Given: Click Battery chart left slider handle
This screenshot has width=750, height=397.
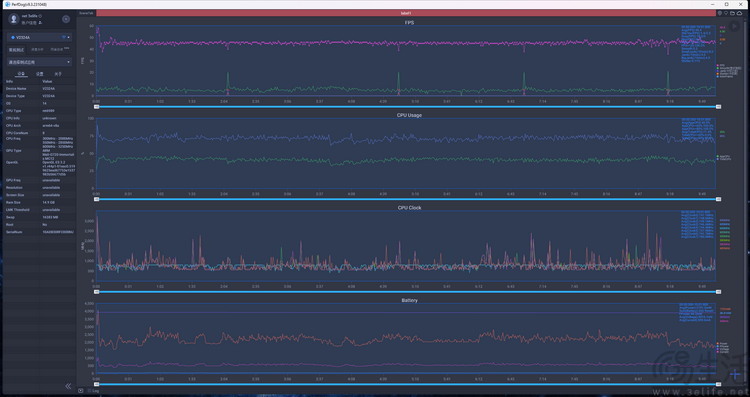Looking at the screenshot, I should tap(97, 384).
